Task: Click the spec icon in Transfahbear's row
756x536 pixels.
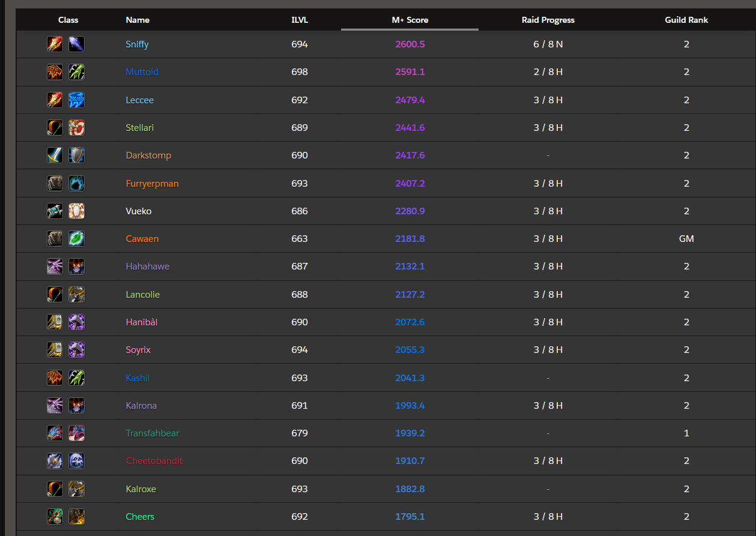Action: coord(76,433)
